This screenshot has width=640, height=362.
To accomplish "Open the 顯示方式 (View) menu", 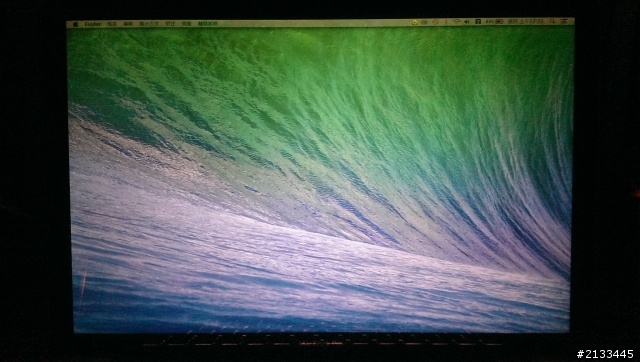I will [x=149, y=24].
